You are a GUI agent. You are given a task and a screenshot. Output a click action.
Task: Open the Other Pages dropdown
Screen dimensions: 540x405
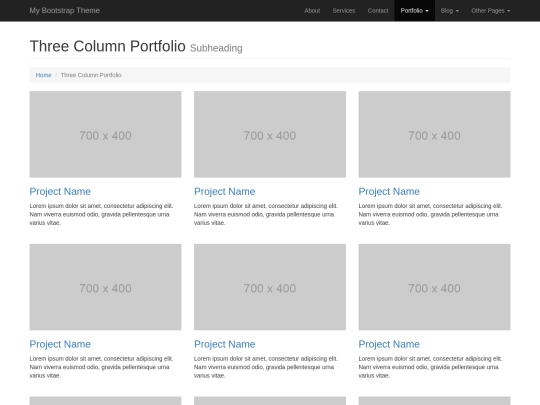point(491,11)
